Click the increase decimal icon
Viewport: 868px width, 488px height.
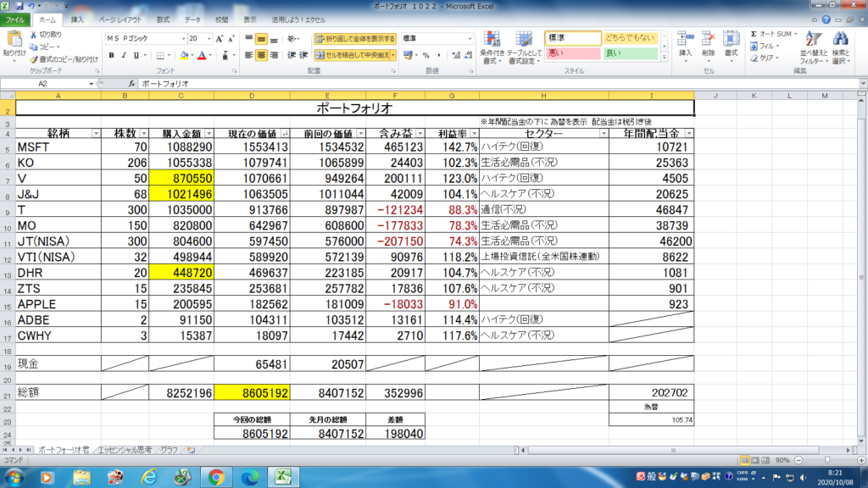[455, 55]
